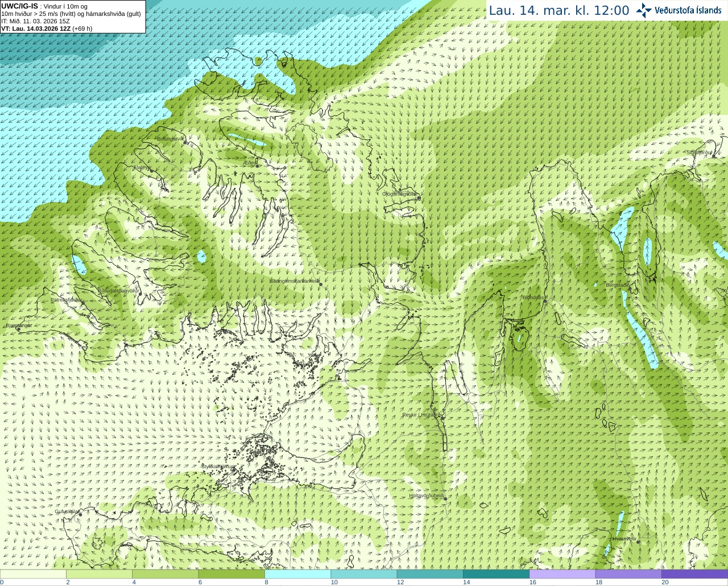Viewport: 728px width, 586px height.
Task: Click the Steingrímsfjarðarheiði station label
Action: [294, 280]
